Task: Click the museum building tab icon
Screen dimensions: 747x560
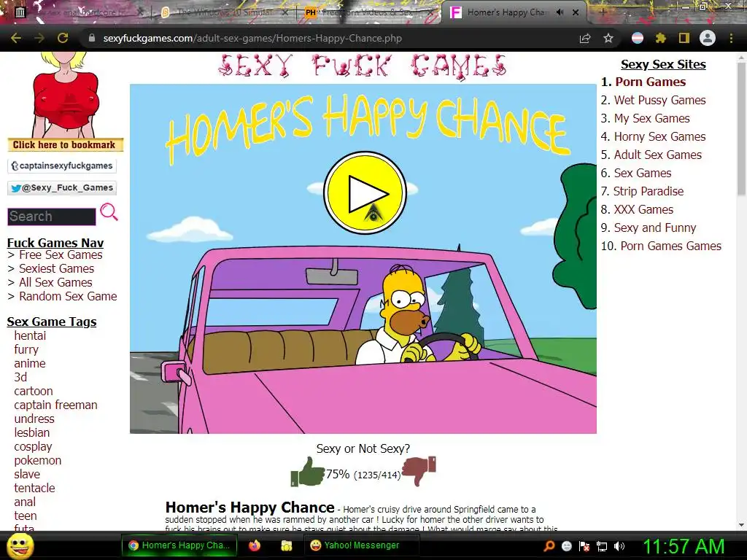Action: pyautogui.click(x=20, y=12)
